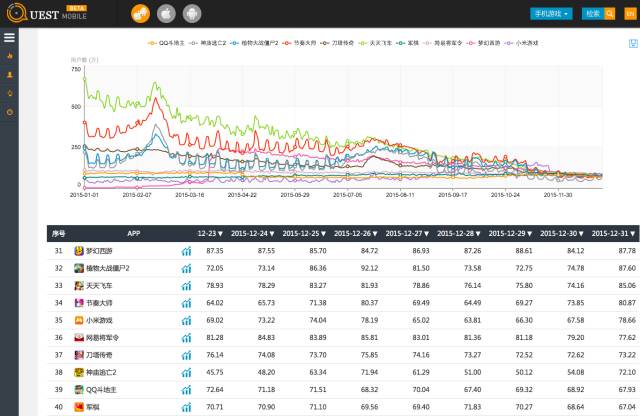Click the APP column header
The image size is (640, 416).
tap(133, 234)
